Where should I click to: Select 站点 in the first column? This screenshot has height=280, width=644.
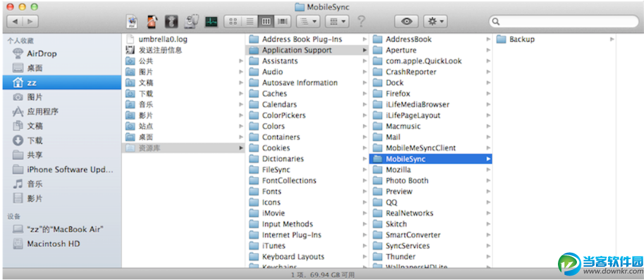[x=183, y=126]
